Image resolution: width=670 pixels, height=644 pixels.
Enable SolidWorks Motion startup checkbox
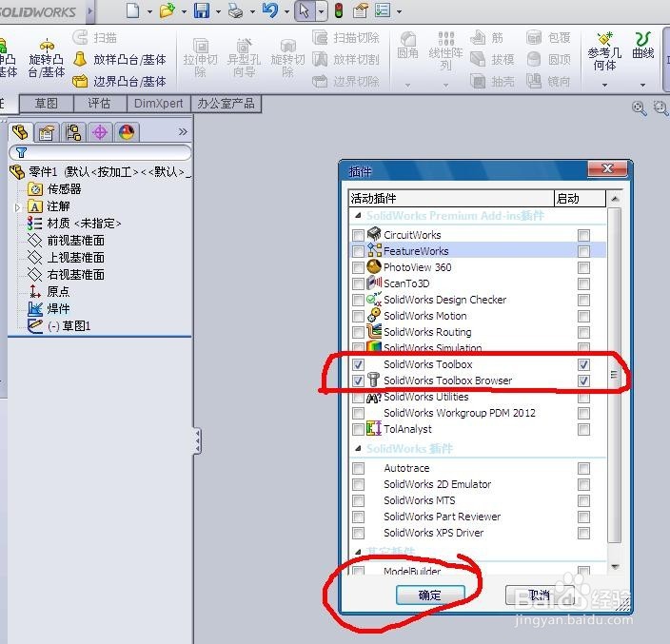click(583, 316)
